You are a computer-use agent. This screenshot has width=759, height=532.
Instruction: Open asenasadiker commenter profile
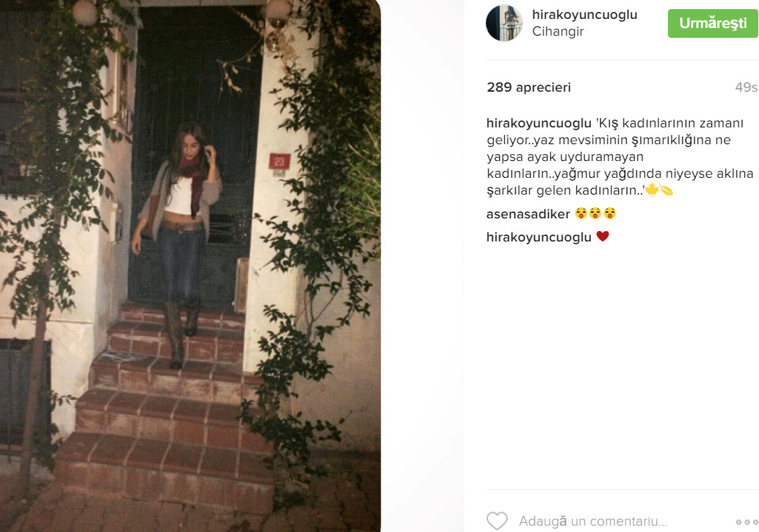pyautogui.click(x=528, y=214)
